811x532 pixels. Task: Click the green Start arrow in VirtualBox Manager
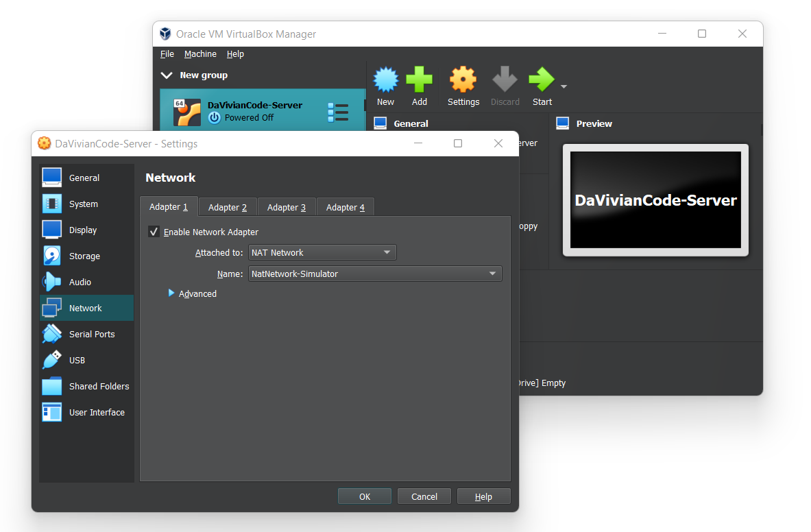click(542, 80)
